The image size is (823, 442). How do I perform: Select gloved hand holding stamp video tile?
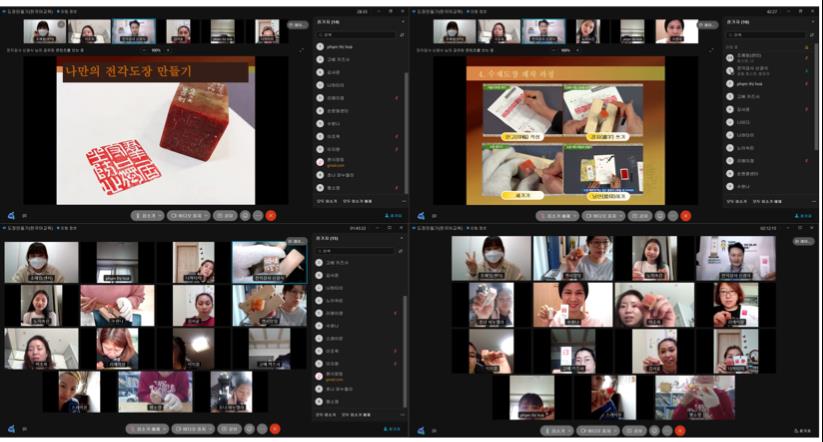[x=269, y=262]
